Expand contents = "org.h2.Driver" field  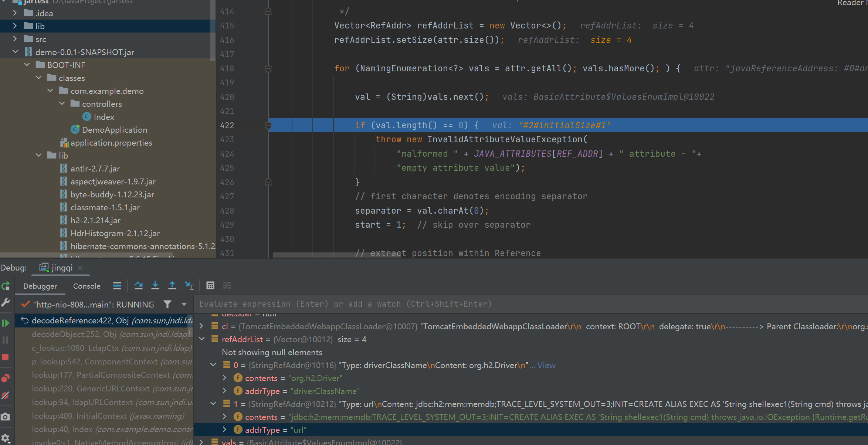[224, 378]
